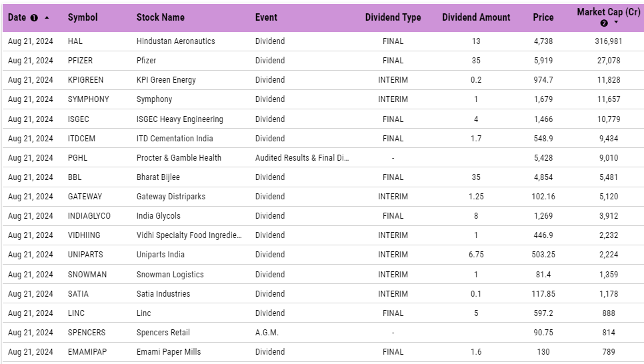The height and width of the screenshot is (364, 644).
Task: Click the A.G.M. event cell
Action: pos(267,333)
